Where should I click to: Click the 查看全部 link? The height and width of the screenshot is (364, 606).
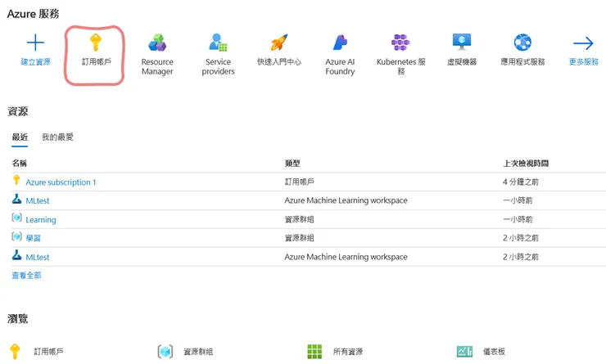(26, 275)
